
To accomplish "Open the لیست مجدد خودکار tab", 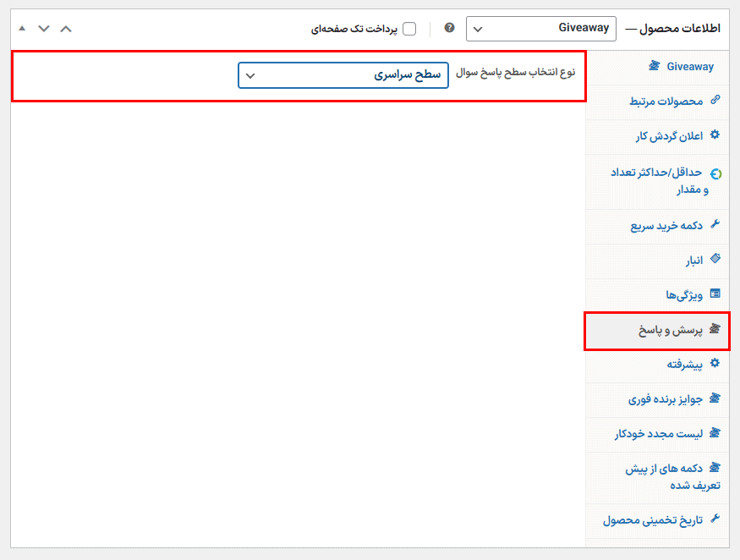I will coord(659,433).
